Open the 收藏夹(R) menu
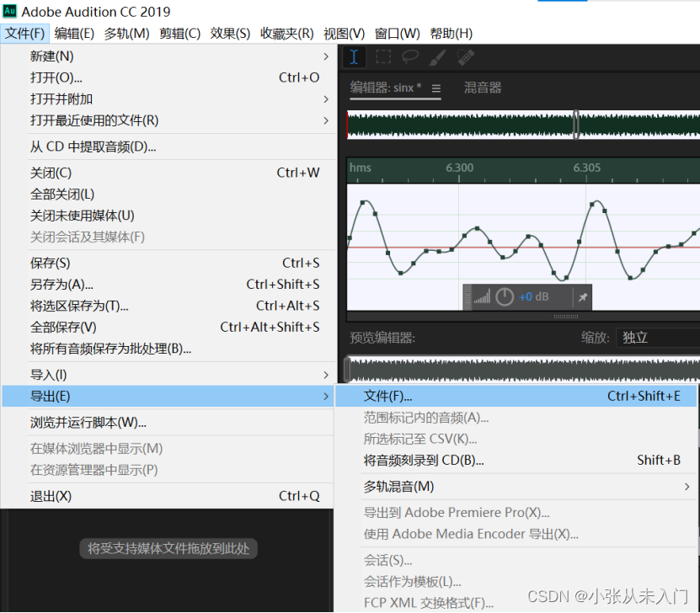Image resolution: width=700 pixels, height=613 pixels. pyautogui.click(x=287, y=34)
